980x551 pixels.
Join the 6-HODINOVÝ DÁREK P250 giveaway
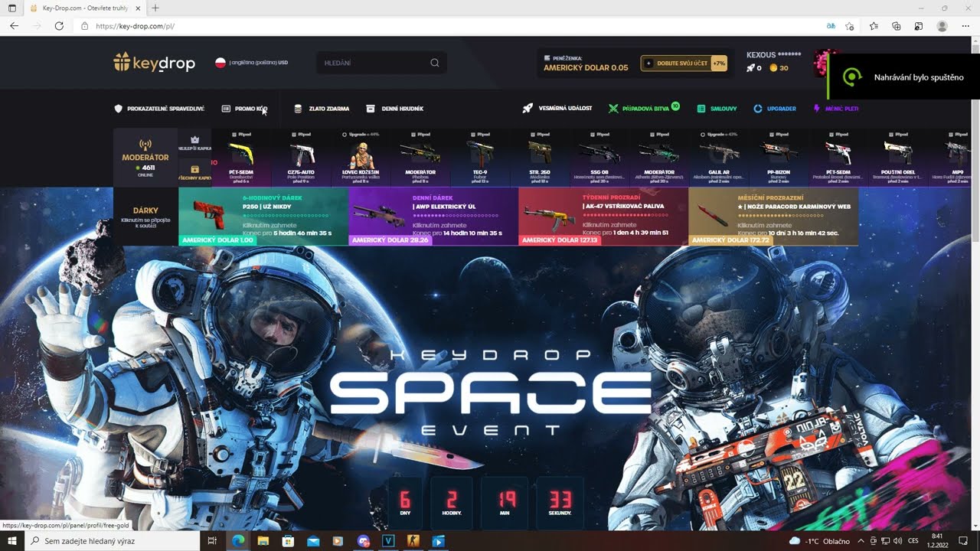pos(263,217)
